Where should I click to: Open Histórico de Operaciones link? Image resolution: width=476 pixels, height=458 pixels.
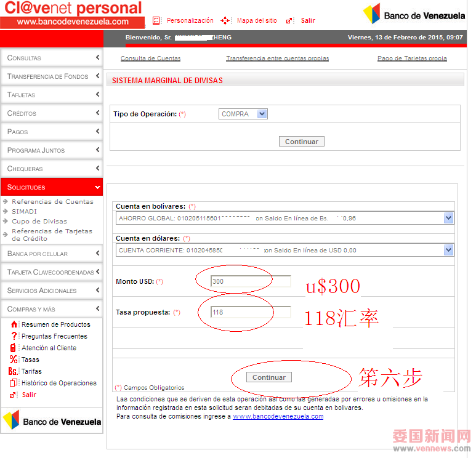[x=59, y=383]
